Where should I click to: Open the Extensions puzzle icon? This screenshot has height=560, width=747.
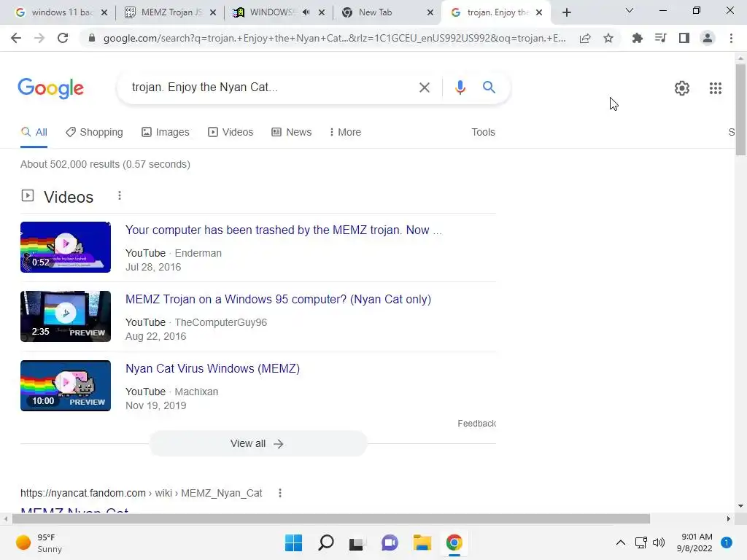(637, 38)
